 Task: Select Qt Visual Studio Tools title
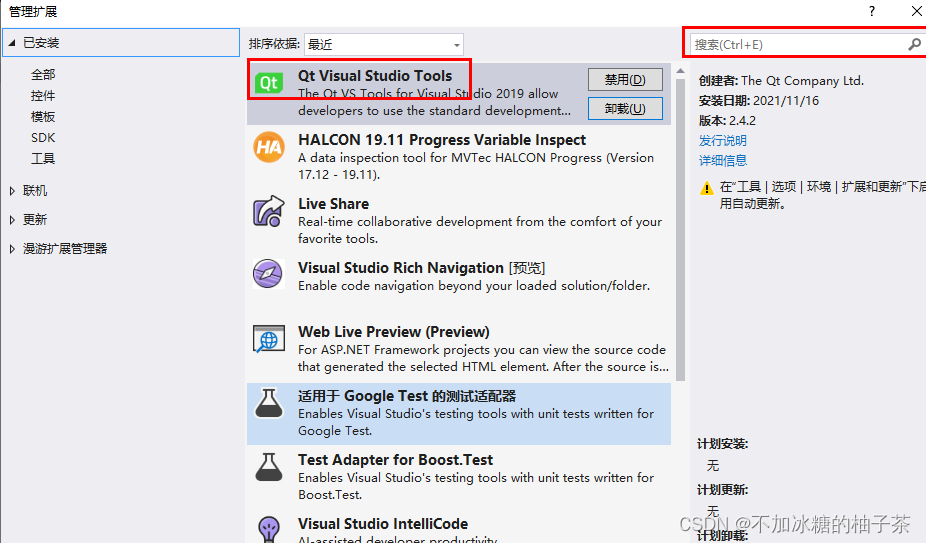[375, 76]
